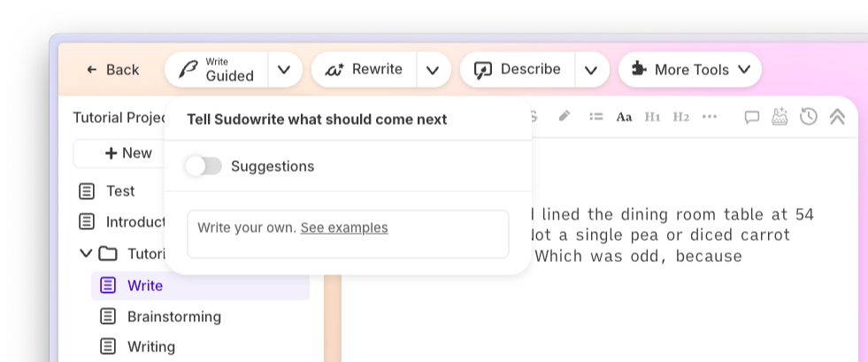Image resolution: width=868 pixels, height=362 pixels.
Task: Click the double chevron collapse icon
Action: (836, 117)
